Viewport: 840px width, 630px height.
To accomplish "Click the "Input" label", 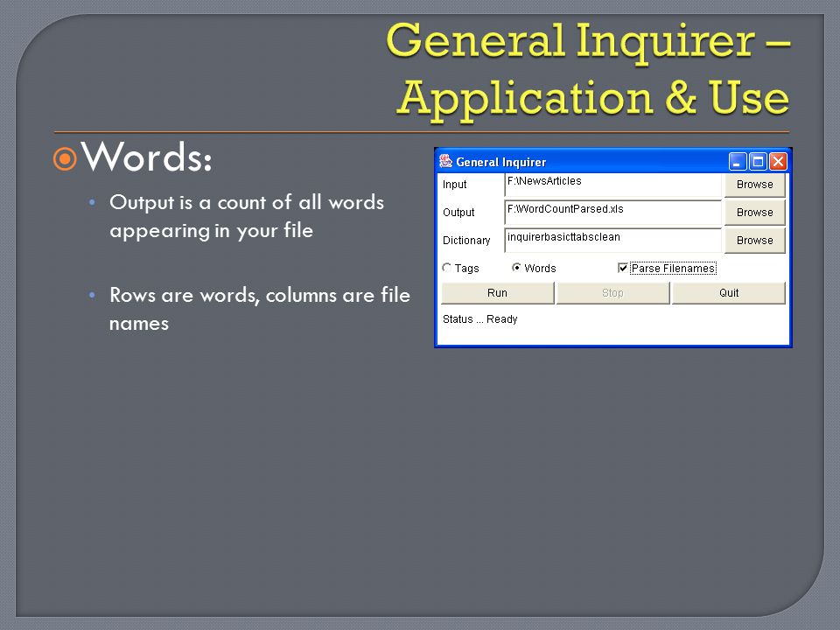I will click(x=454, y=185).
